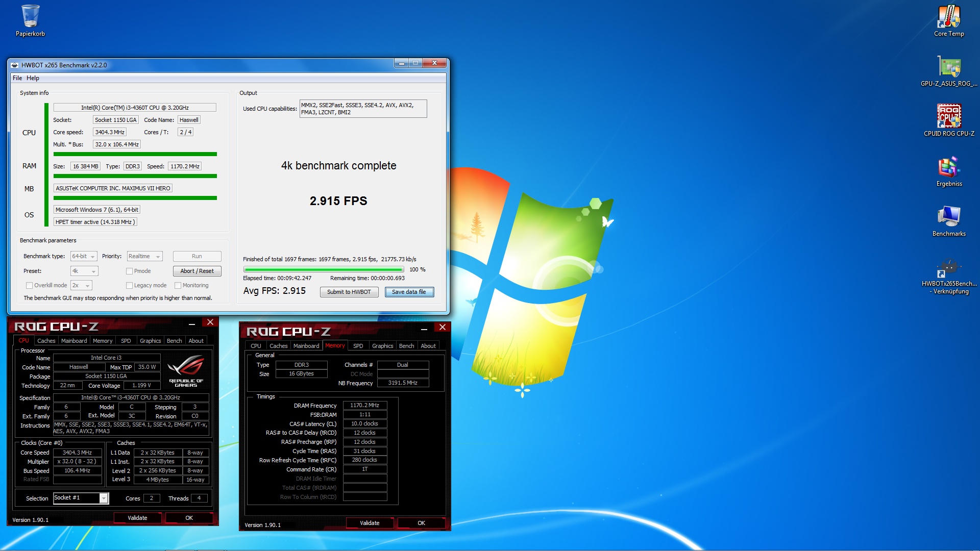The height and width of the screenshot is (551, 980).
Task: Click Validate in left CPU-Z window
Action: [x=137, y=518]
